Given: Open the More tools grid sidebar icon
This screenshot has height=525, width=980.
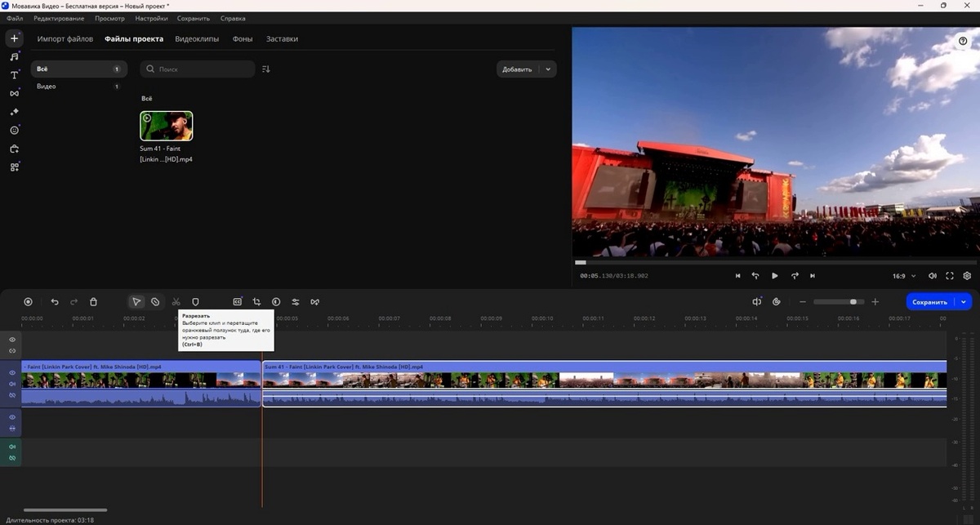Looking at the screenshot, I should pyautogui.click(x=14, y=167).
